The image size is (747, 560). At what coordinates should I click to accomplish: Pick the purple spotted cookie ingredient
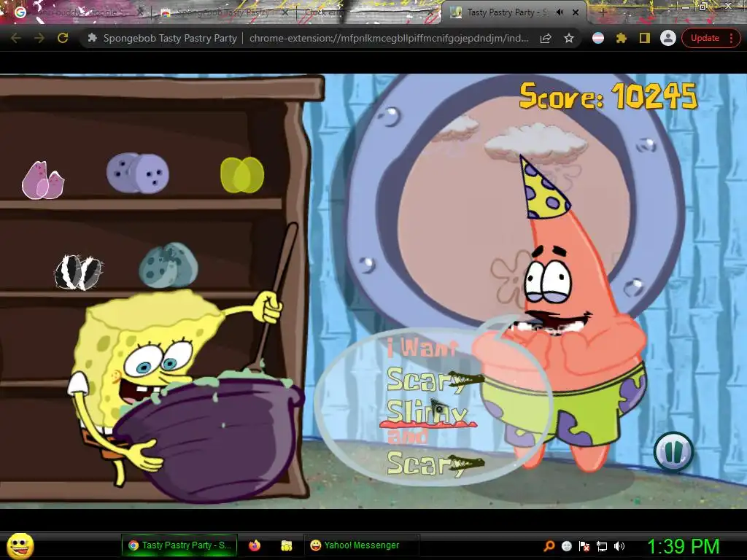tap(138, 173)
